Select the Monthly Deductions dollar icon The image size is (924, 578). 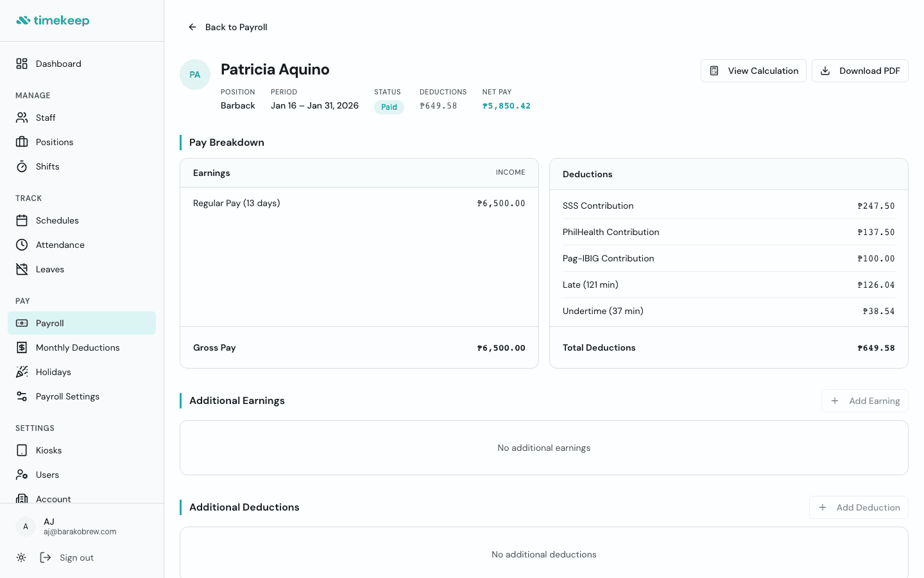coord(21,347)
